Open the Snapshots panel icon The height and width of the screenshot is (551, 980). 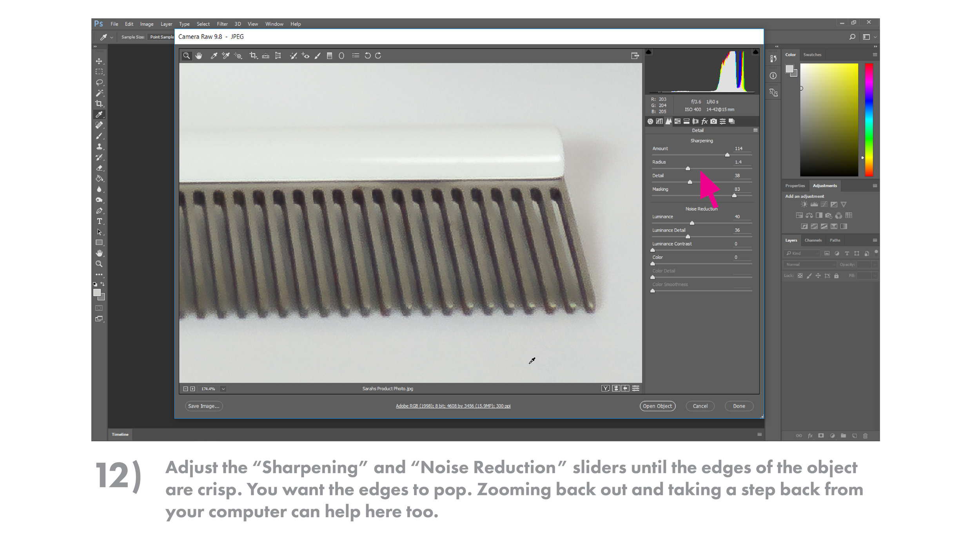pos(731,121)
